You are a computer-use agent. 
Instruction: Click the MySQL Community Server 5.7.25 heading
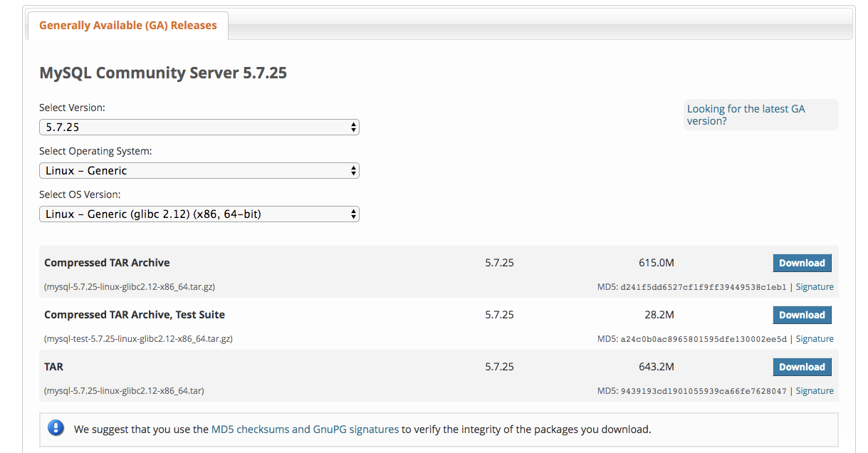click(x=163, y=73)
